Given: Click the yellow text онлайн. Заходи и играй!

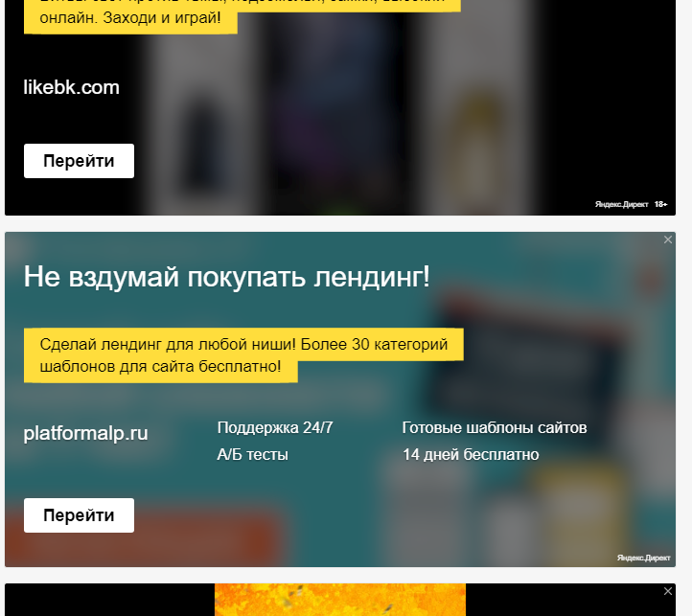Looking at the screenshot, I should point(130,18).
